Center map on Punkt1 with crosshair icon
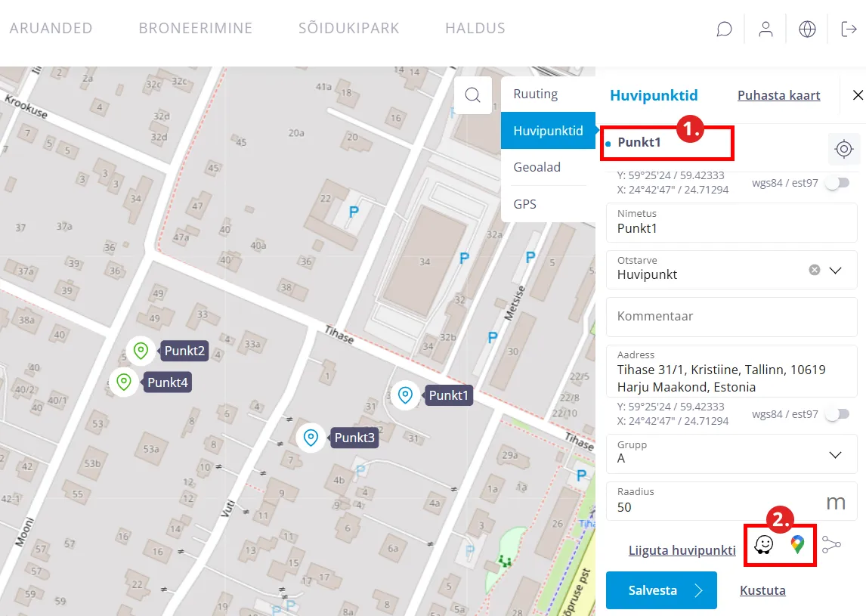The width and height of the screenshot is (866, 616). 844,149
